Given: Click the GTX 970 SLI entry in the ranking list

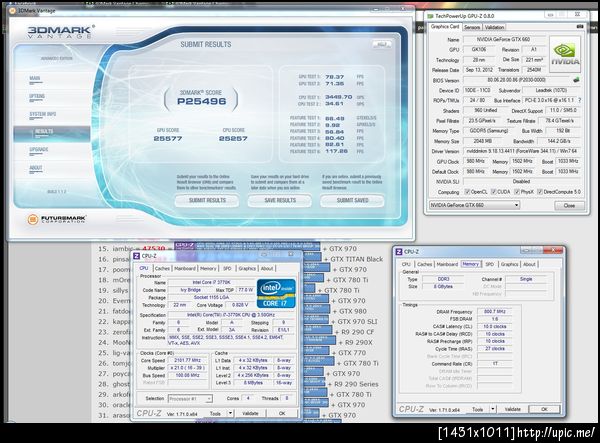Looking at the screenshot, I should click(357, 322).
